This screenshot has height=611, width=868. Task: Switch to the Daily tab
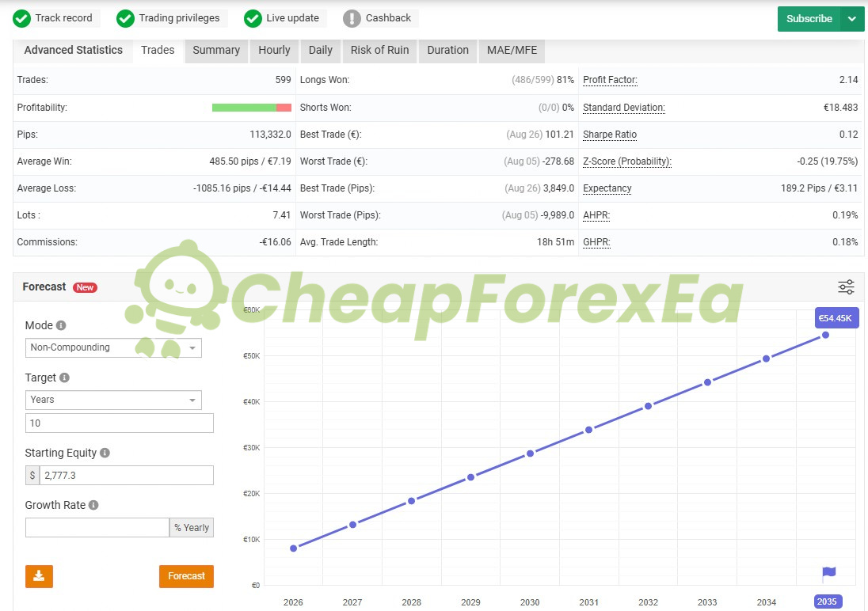click(x=321, y=51)
